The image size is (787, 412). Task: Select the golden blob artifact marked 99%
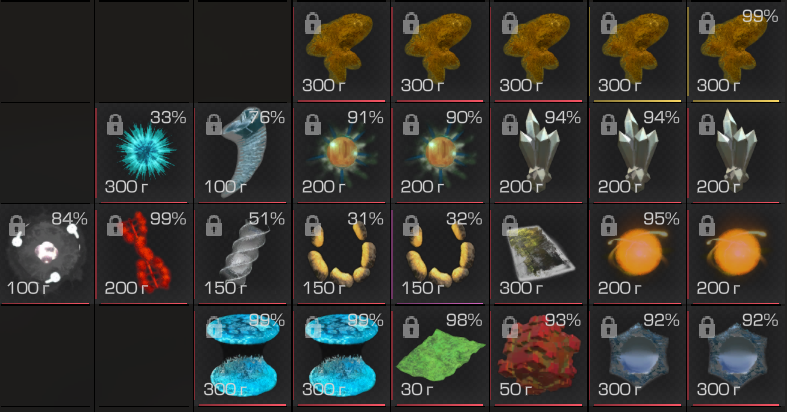pyautogui.click(x=736, y=52)
